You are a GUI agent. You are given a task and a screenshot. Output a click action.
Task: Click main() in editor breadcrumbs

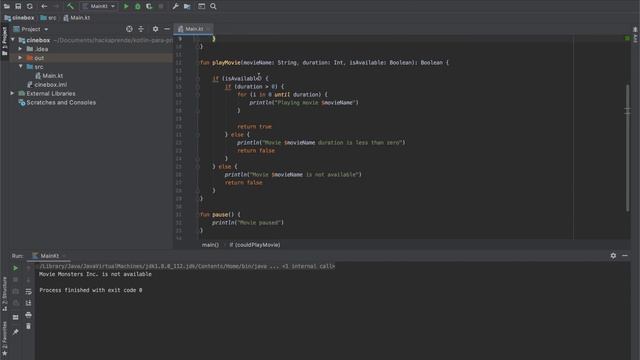click(210, 245)
